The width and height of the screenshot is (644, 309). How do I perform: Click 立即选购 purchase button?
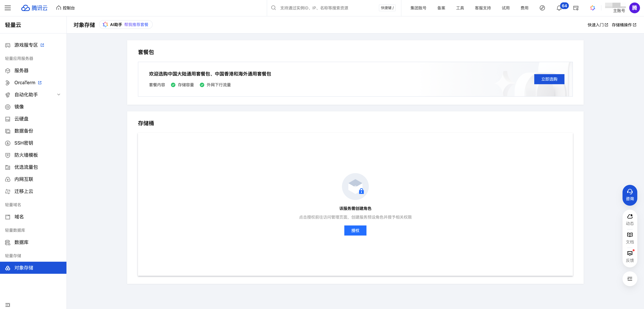point(549,79)
